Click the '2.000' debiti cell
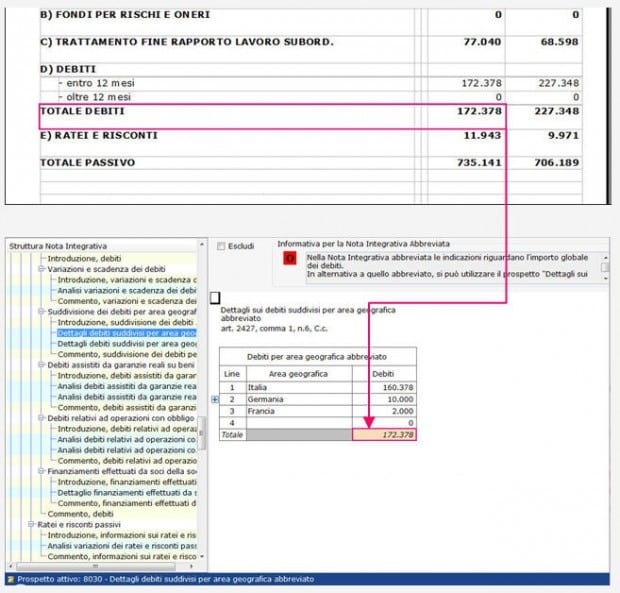 (384, 411)
